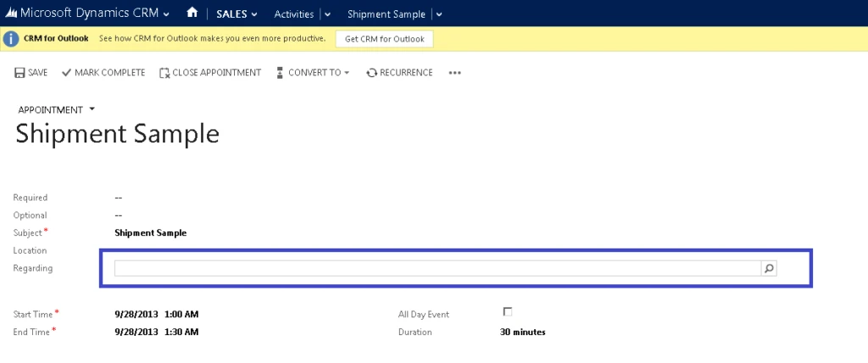Screen dimensions: 868x363
Task: Toggle the All Day Event checkbox
Action: 508,312
